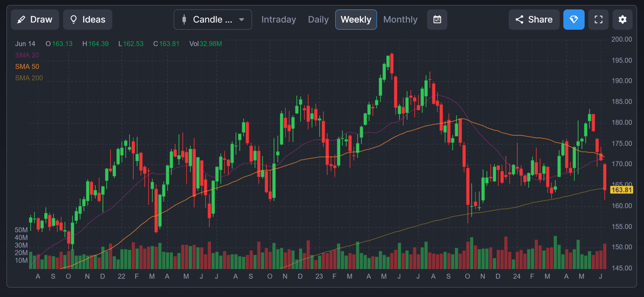
Task: Click the 180.00 price axis label
Action: [x=621, y=122]
